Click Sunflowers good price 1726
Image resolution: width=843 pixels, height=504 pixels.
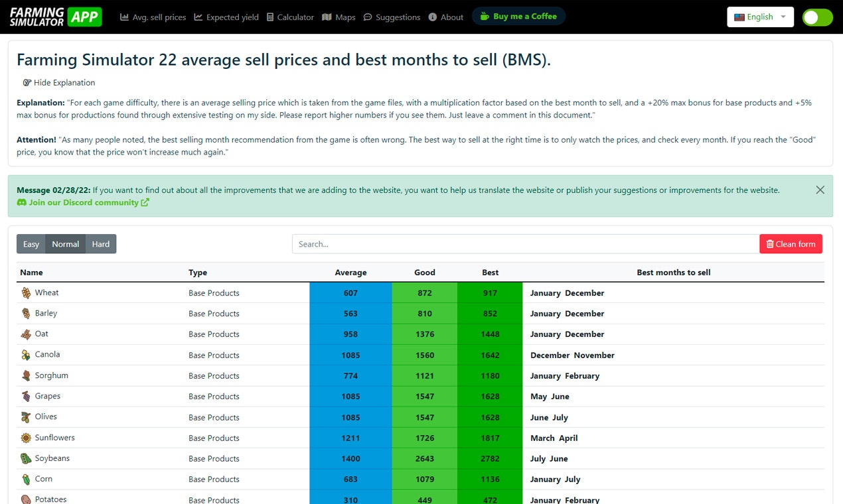click(x=425, y=438)
